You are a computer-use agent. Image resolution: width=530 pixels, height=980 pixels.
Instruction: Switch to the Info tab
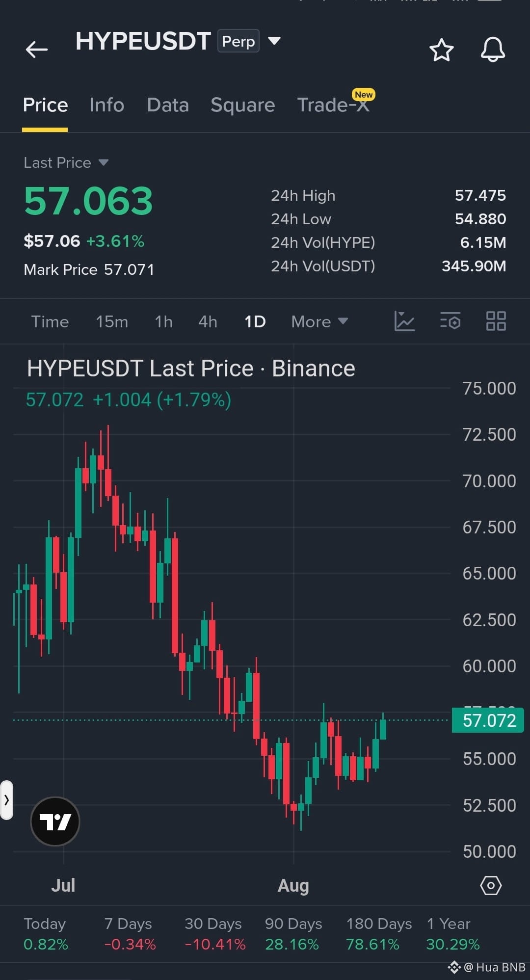pyautogui.click(x=106, y=105)
